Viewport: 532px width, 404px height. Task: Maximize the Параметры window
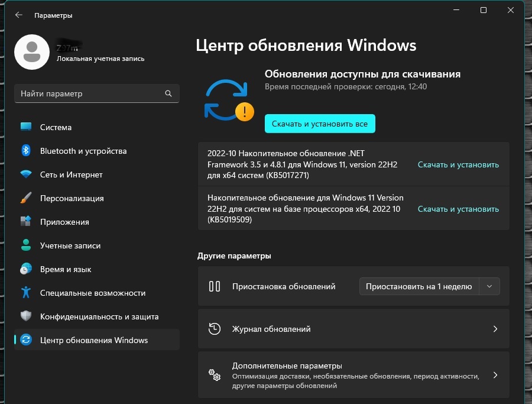pyautogui.click(x=484, y=10)
